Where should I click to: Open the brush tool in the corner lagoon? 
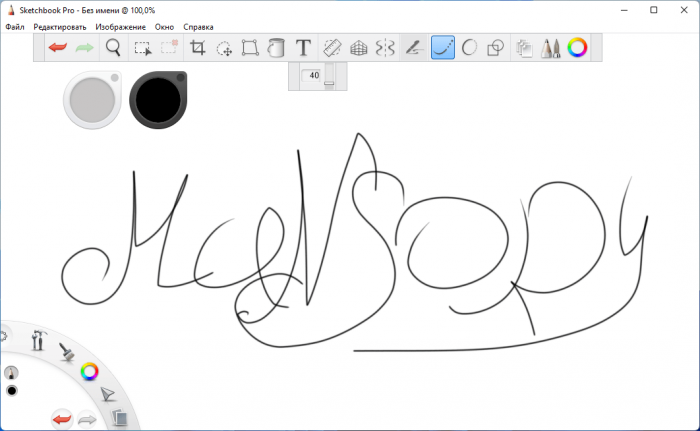tap(67, 351)
